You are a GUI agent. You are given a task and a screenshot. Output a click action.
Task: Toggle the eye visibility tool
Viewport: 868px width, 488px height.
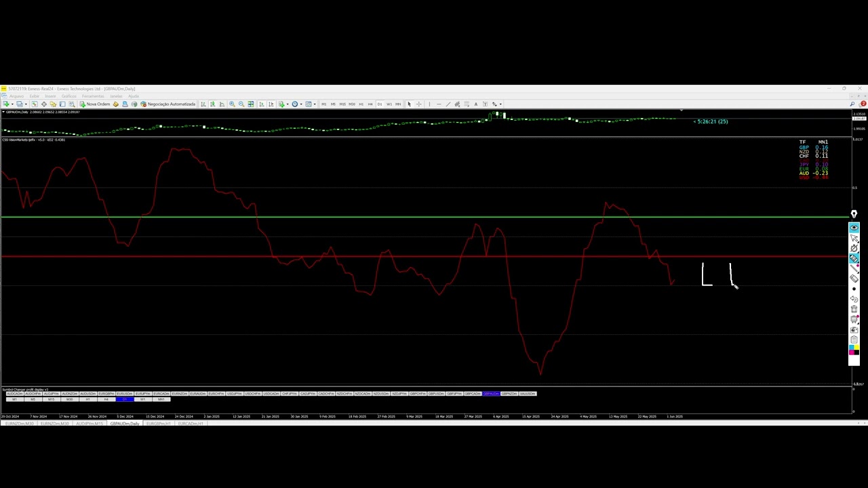click(x=854, y=227)
